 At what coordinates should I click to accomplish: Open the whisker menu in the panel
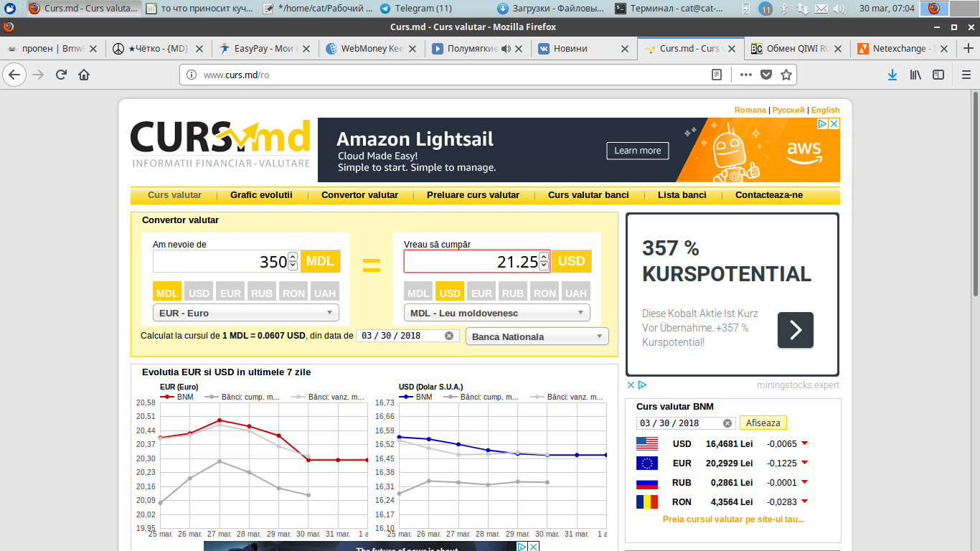click(10, 9)
